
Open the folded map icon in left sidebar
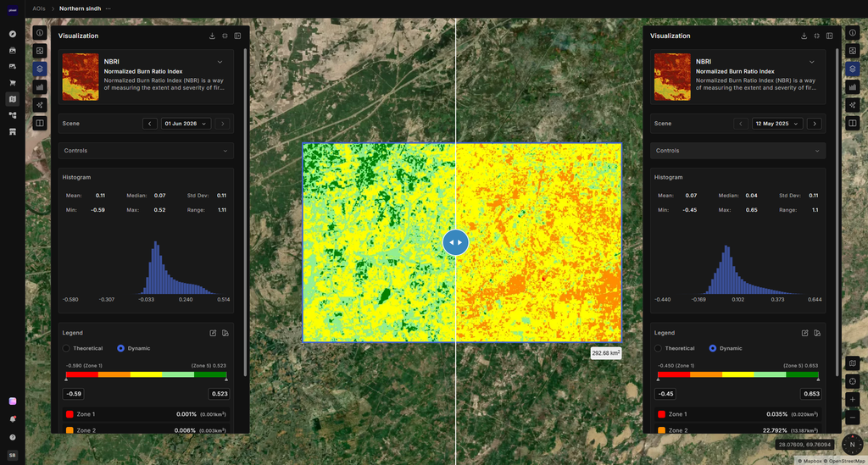(12, 99)
